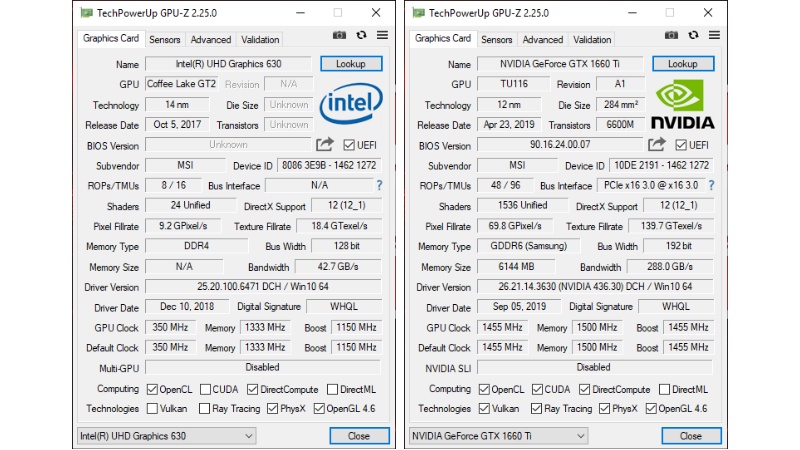
Task: Click the 288.0 GB/s Bandwidth value
Action: pyautogui.click(x=670, y=266)
